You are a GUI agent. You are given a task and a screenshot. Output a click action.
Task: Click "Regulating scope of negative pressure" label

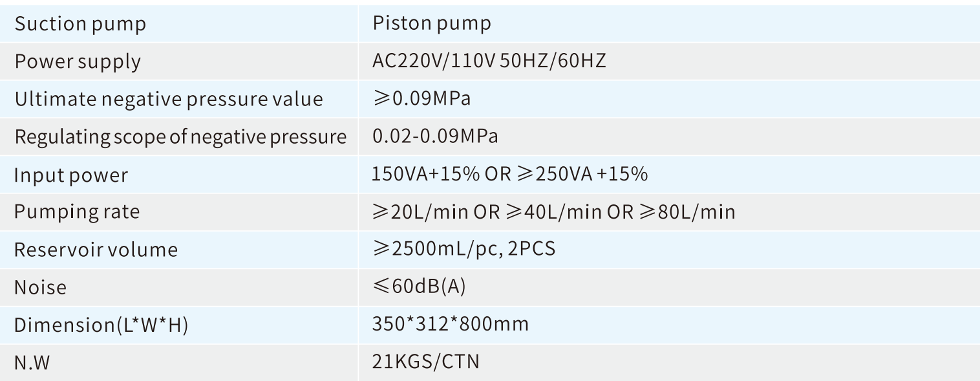(180, 137)
